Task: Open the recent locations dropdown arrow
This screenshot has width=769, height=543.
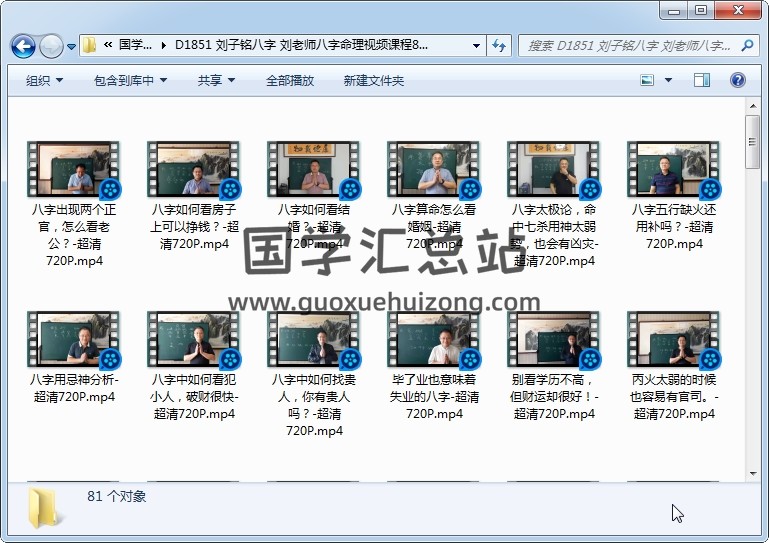Action: [72, 47]
